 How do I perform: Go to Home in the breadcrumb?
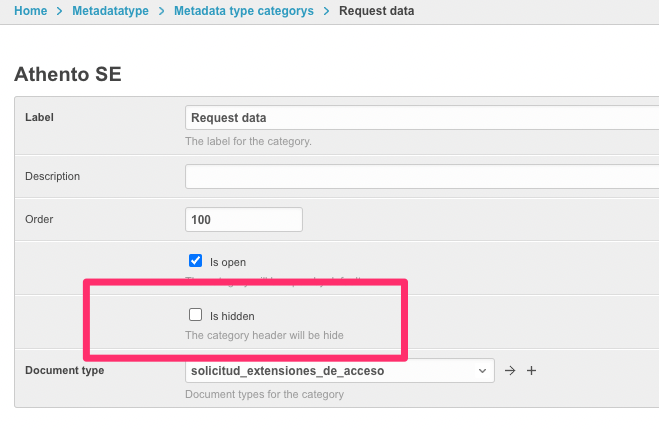(30, 11)
